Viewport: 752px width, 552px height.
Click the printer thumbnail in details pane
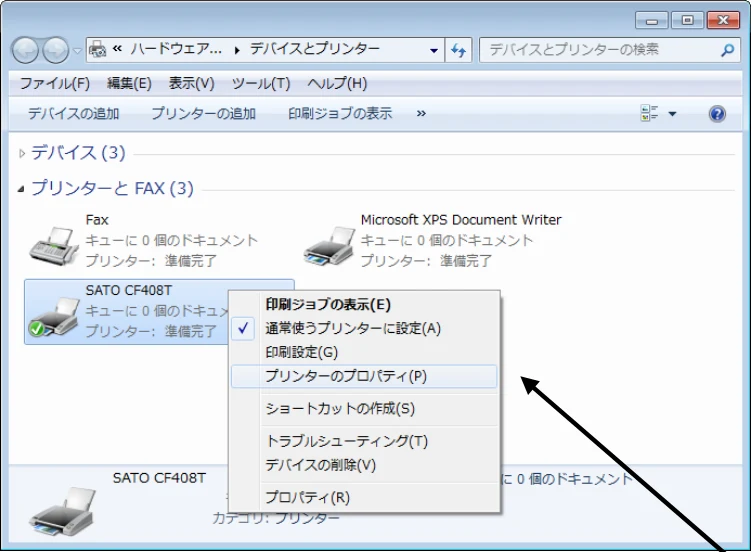(62, 511)
